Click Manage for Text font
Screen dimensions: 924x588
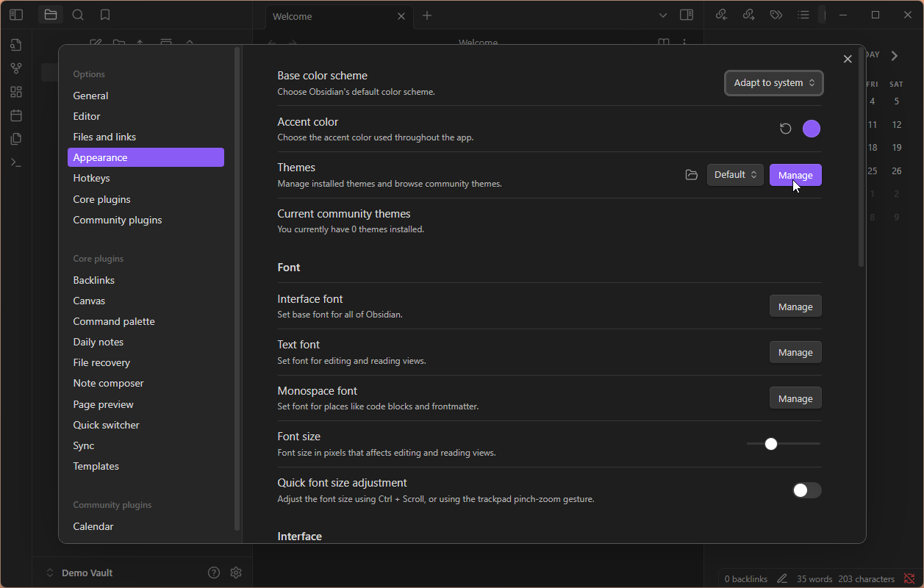[795, 352]
